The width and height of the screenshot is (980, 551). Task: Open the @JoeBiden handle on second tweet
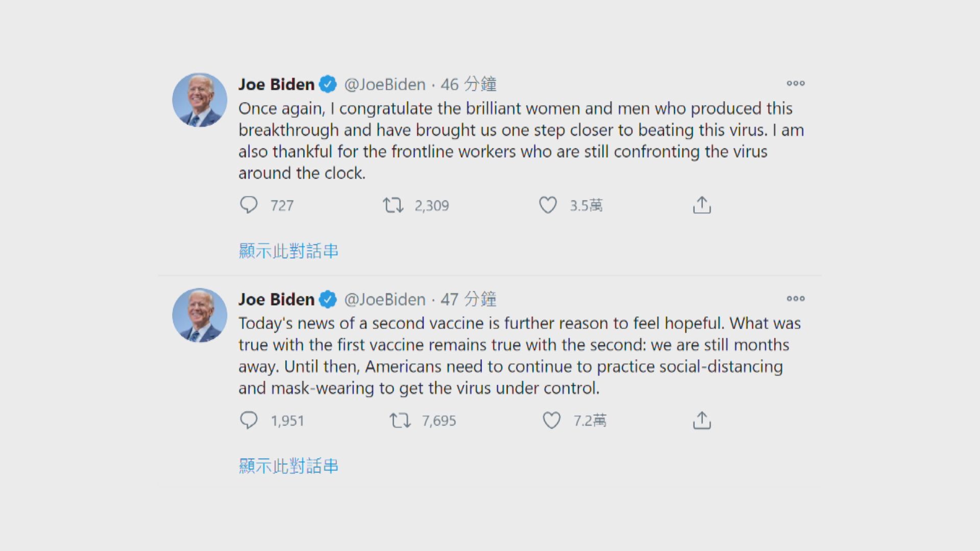[x=385, y=299]
